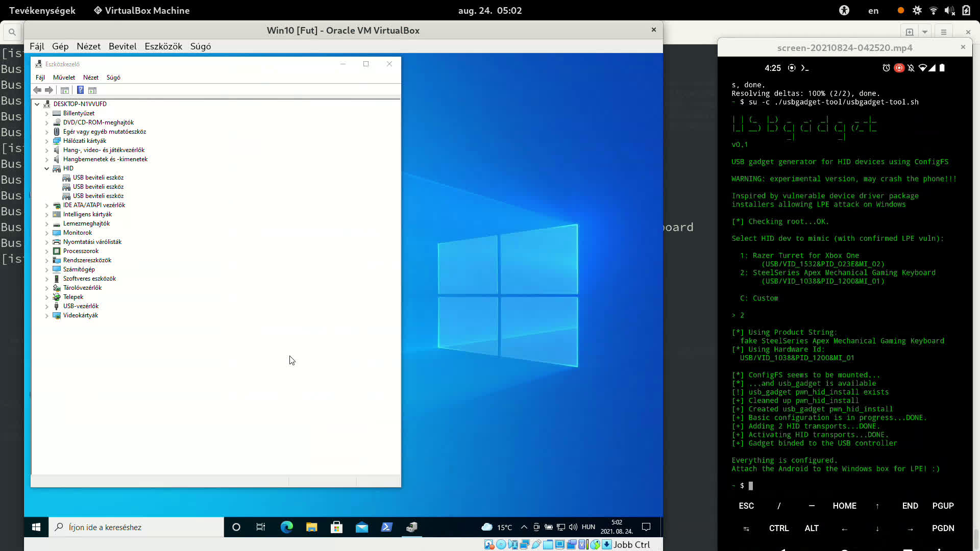
Task: Expand the USB-vezérlők category
Action: tap(47, 306)
